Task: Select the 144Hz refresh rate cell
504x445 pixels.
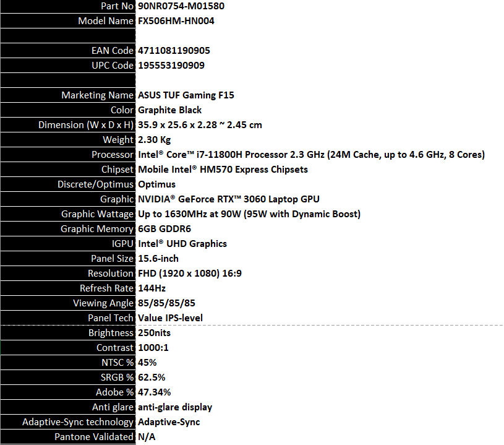Action: 152,288
